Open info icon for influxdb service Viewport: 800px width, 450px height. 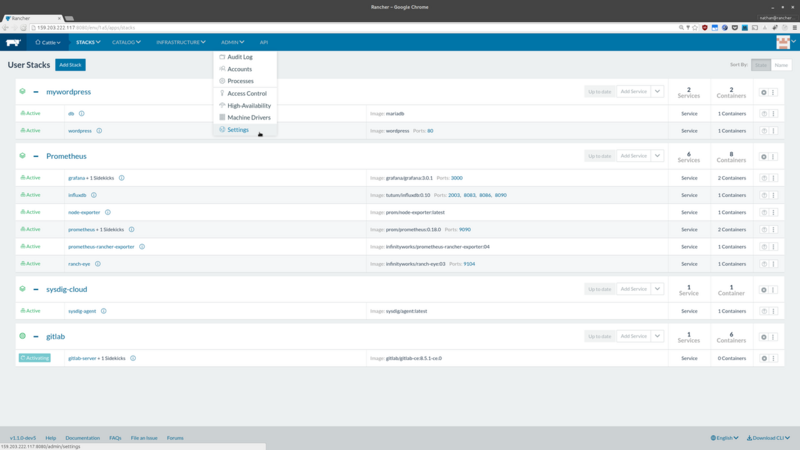pos(94,195)
